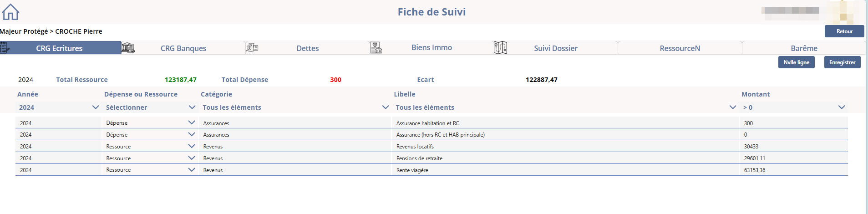Expand the Année 2024 filter dropdown
868x214 pixels.
[x=58, y=107]
